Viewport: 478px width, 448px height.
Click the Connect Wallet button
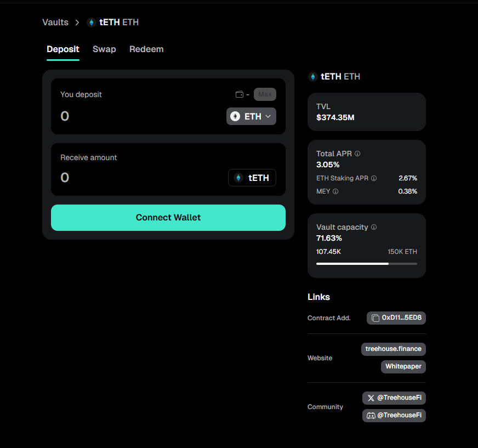[168, 218]
